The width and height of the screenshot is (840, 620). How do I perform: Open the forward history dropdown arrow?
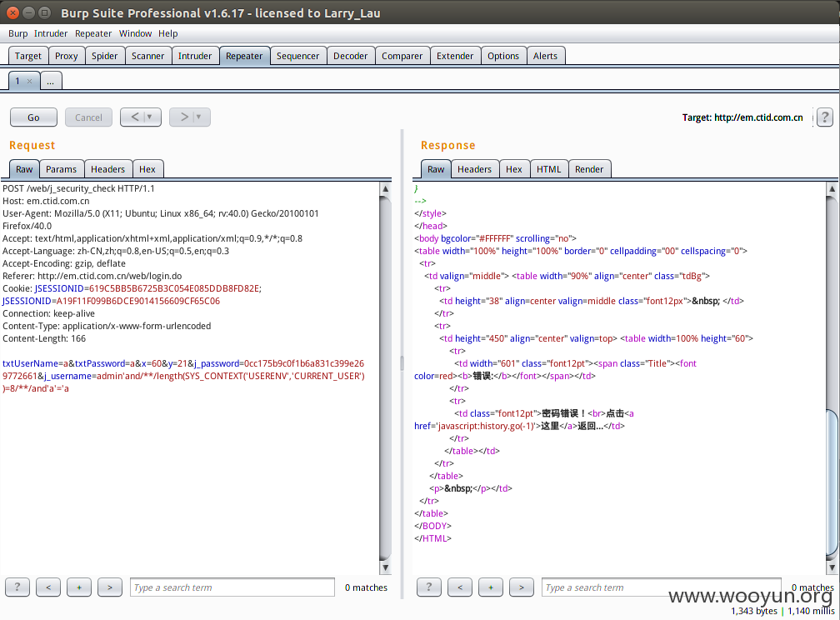pos(199,117)
